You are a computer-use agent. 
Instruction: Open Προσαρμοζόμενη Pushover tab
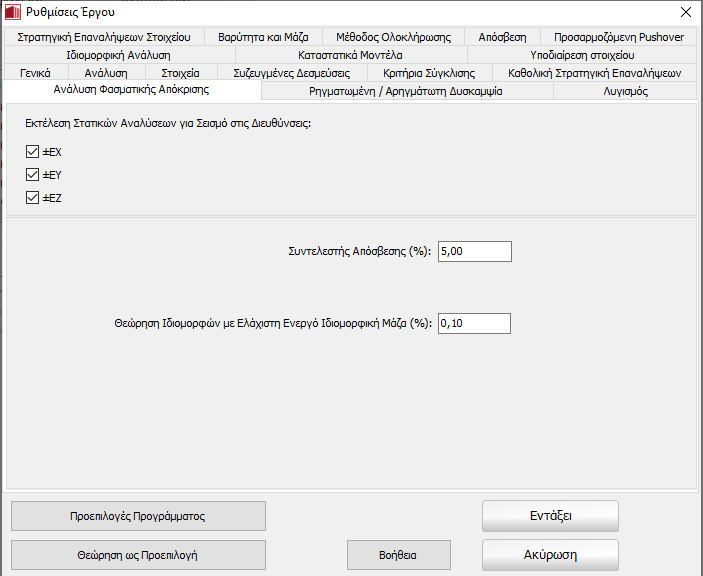coord(619,37)
